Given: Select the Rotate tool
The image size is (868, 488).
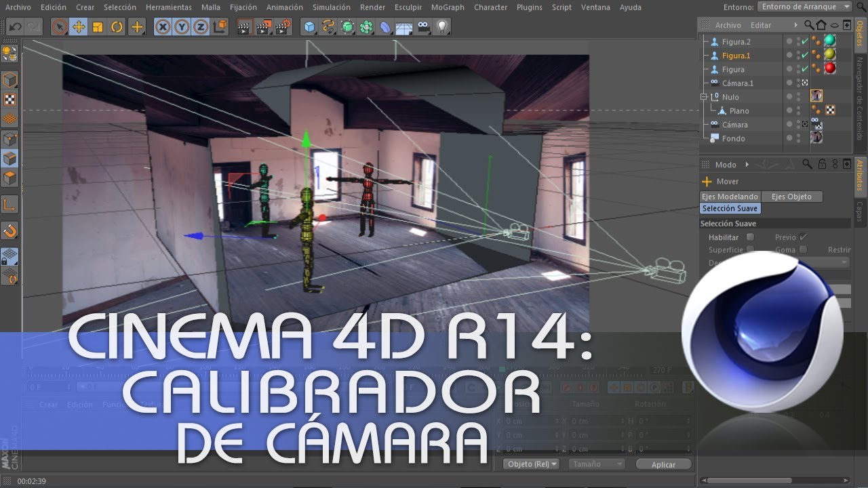Looking at the screenshot, I should [x=117, y=27].
